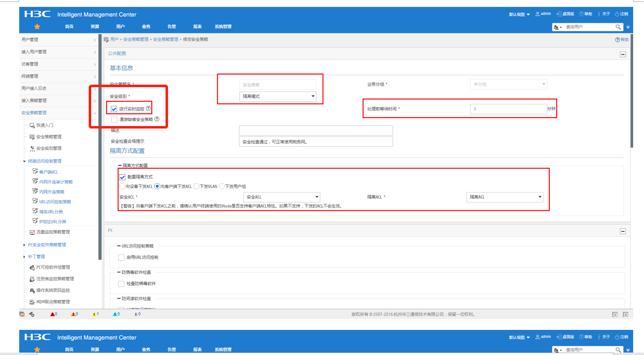This screenshot has height=355, width=644.
Task: Click the 流量监控策略管理 chart icon
Action: pyautogui.click(x=32, y=232)
